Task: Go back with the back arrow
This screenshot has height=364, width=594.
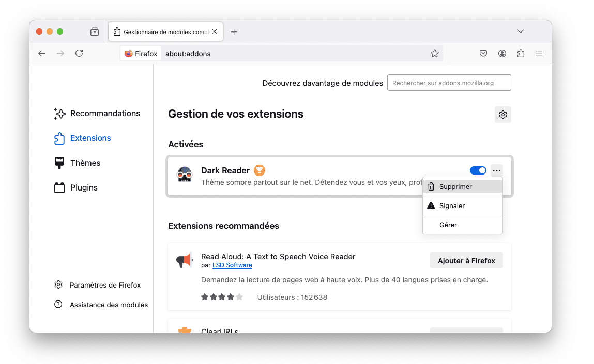Action: point(42,53)
